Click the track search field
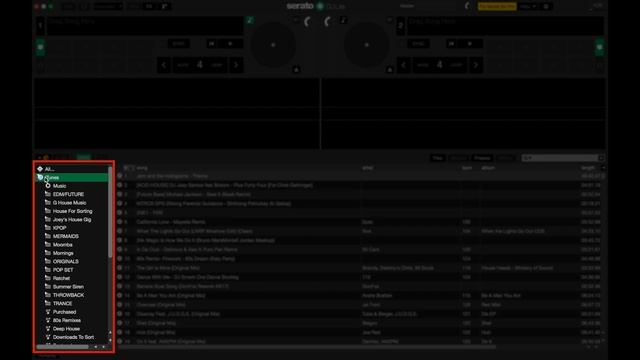Viewport: 640px width, 360px height. 560,158
